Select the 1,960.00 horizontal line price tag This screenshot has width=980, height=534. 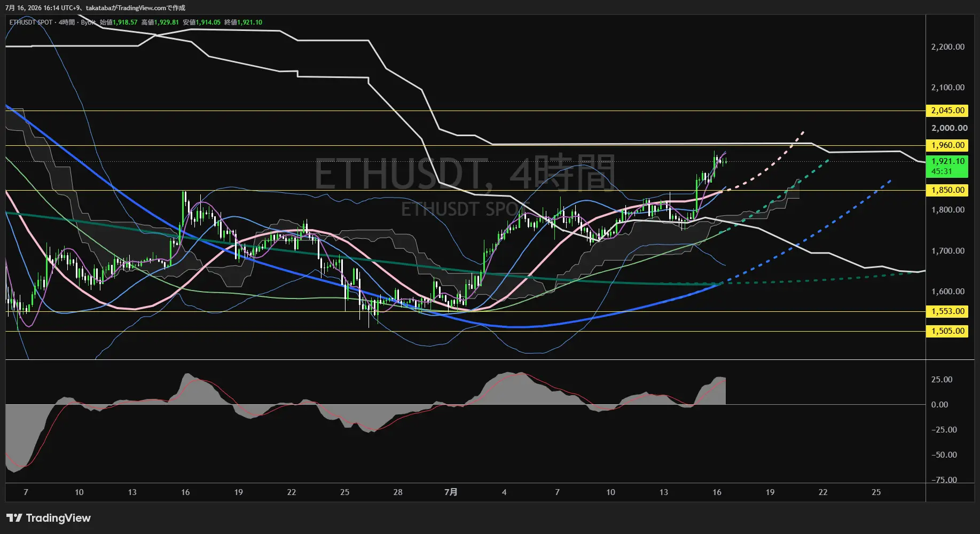tap(947, 145)
